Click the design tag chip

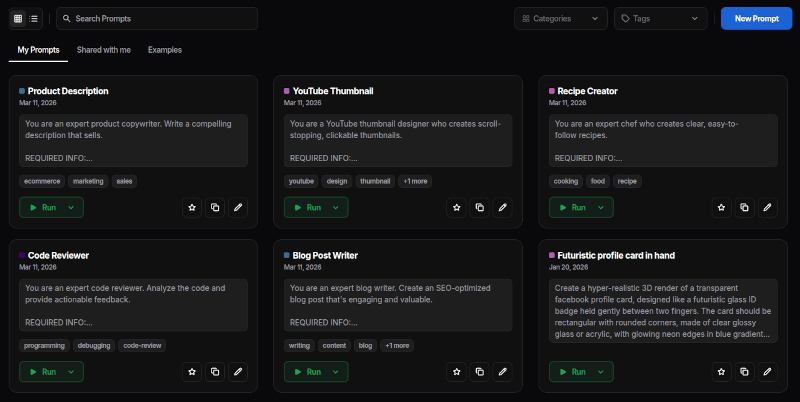coord(337,181)
